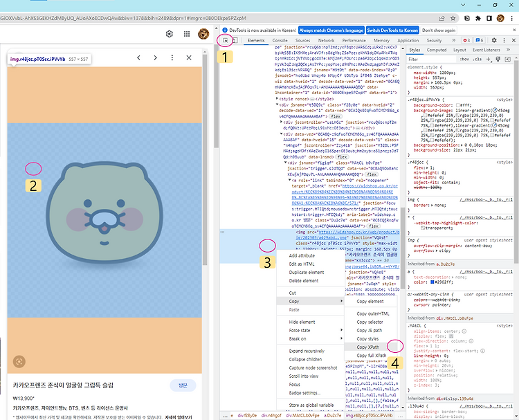519x420 pixels.
Task: Add a new style rule icon
Action: tap(489, 59)
